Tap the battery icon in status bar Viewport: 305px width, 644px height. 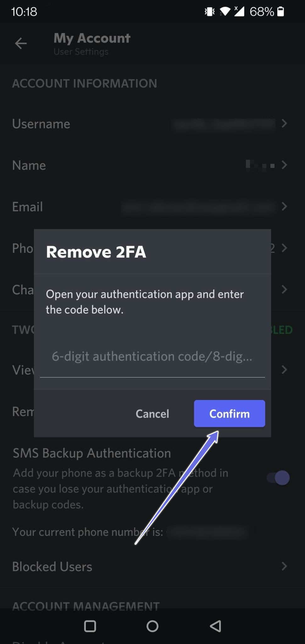(281, 12)
